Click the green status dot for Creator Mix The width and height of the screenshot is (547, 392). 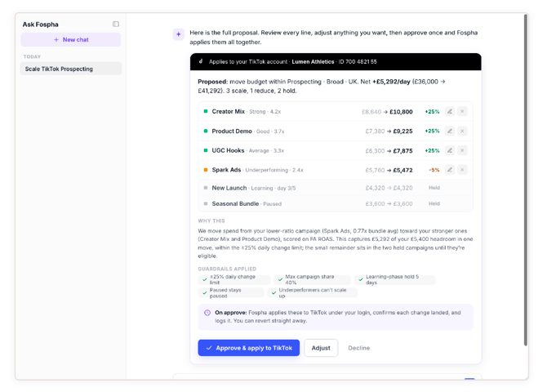coord(206,111)
